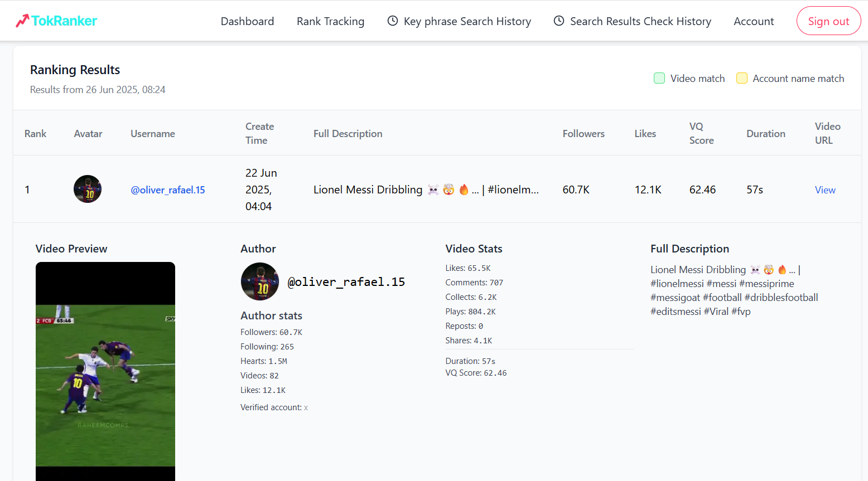The image size is (868, 481).
Task: Open the Account page
Action: (754, 21)
